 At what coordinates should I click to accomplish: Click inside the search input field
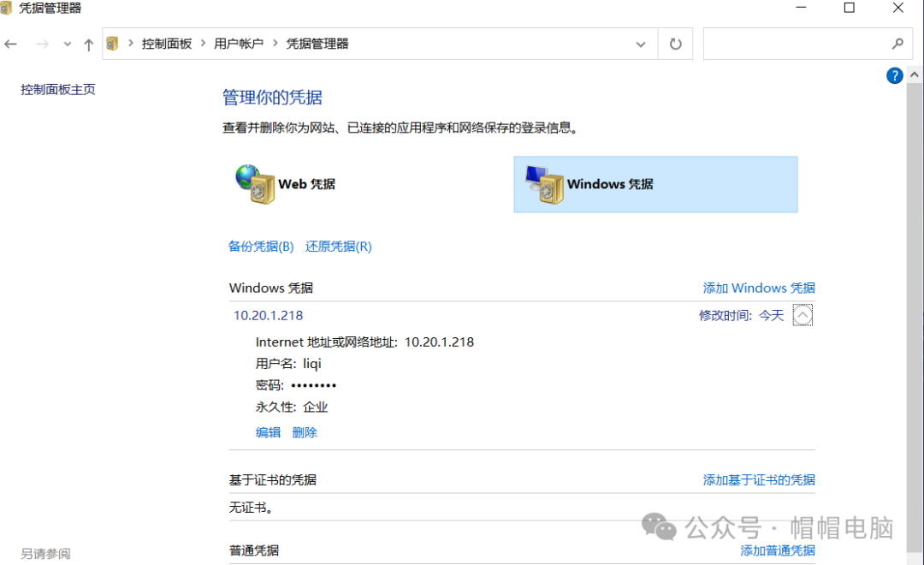tap(796, 44)
